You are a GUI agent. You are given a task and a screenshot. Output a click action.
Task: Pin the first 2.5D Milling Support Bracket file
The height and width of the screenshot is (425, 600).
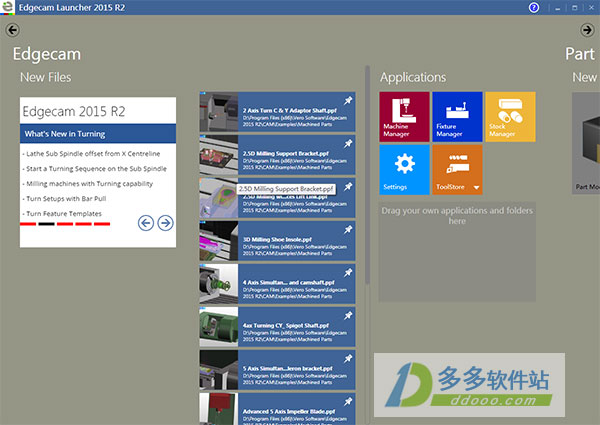pyautogui.click(x=347, y=144)
